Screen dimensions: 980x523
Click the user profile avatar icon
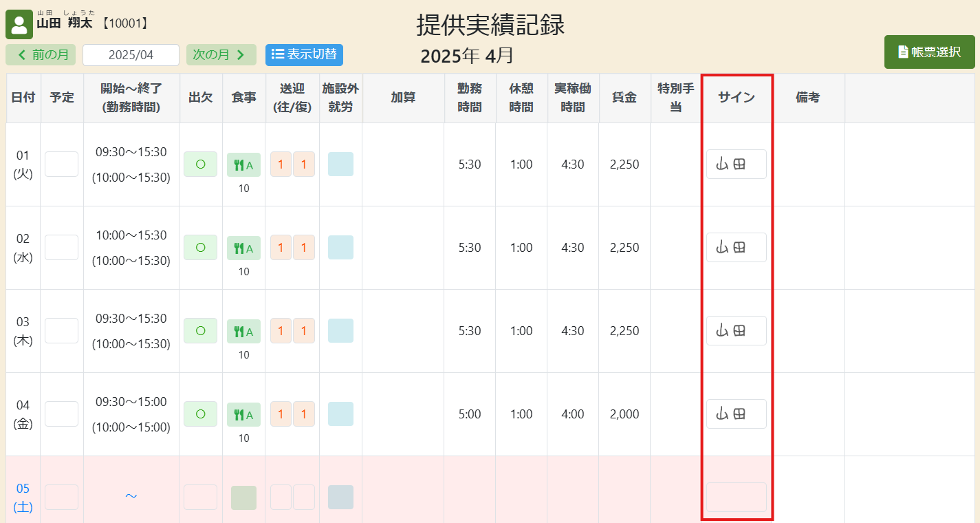pyautogui.click(x=19, y=25)
